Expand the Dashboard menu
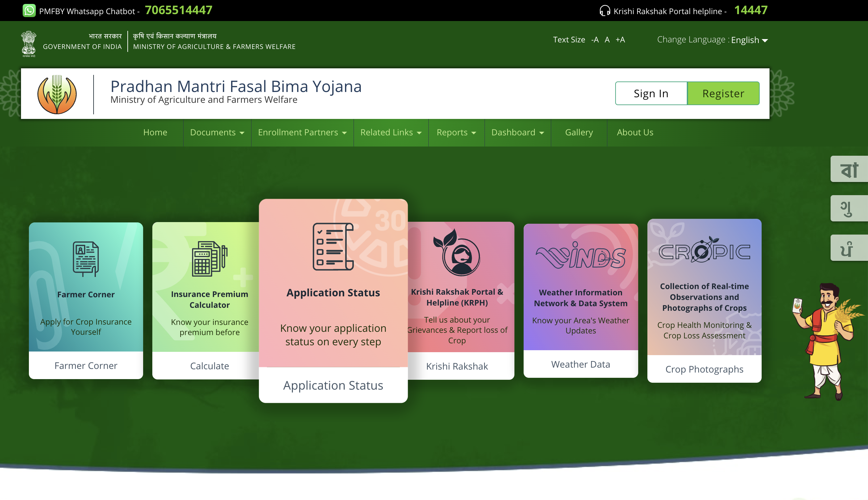The width and height of the screenshot is (868, 500). [x=518, y=132]
